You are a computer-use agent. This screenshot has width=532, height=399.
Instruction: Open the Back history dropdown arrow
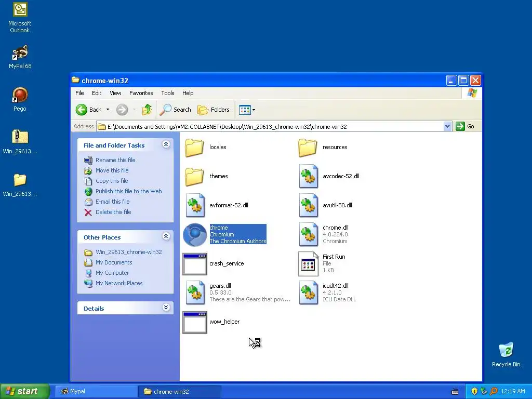click(x=108, y=110)
